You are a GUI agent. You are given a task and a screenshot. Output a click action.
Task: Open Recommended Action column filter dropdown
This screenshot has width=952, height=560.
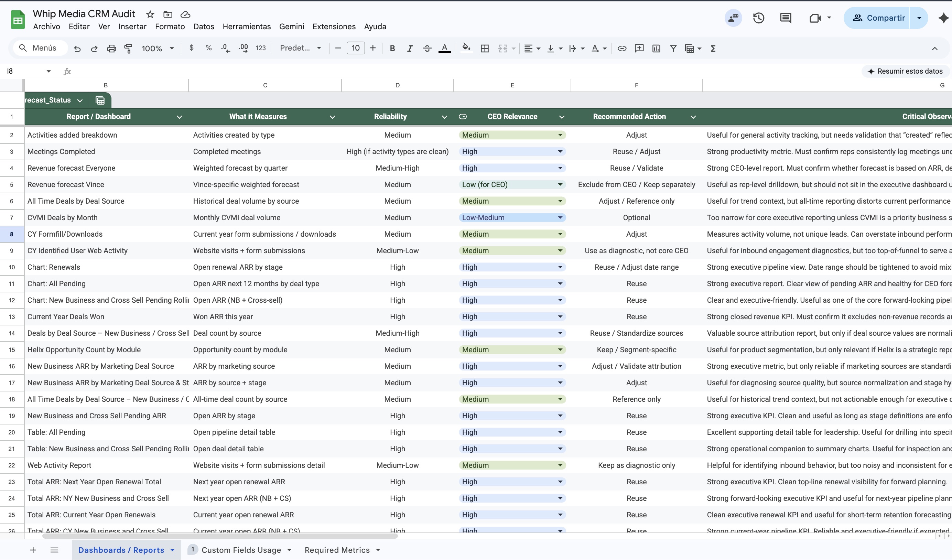pyautogui.click(x=693, y=117)
